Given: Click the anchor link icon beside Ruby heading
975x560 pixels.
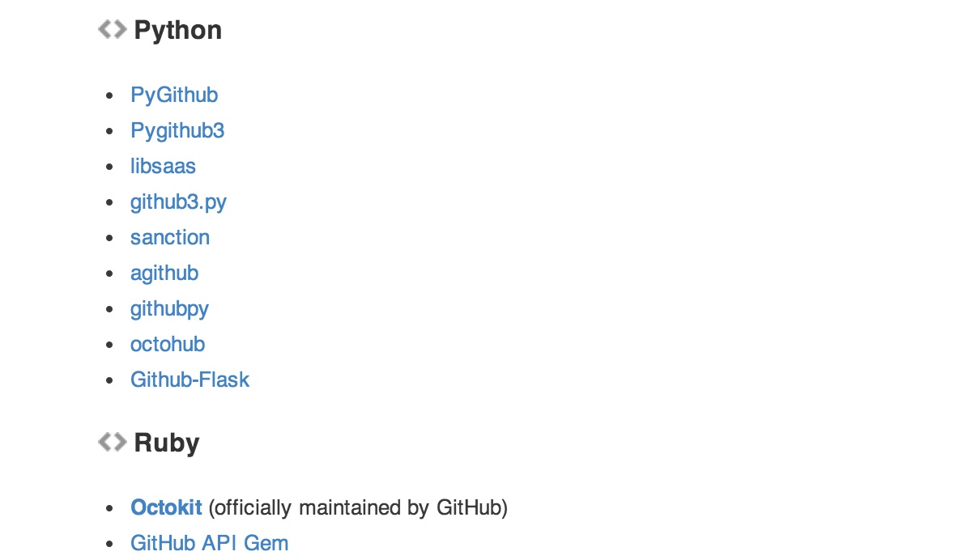Looking at the screenshot, I should 112,442.
